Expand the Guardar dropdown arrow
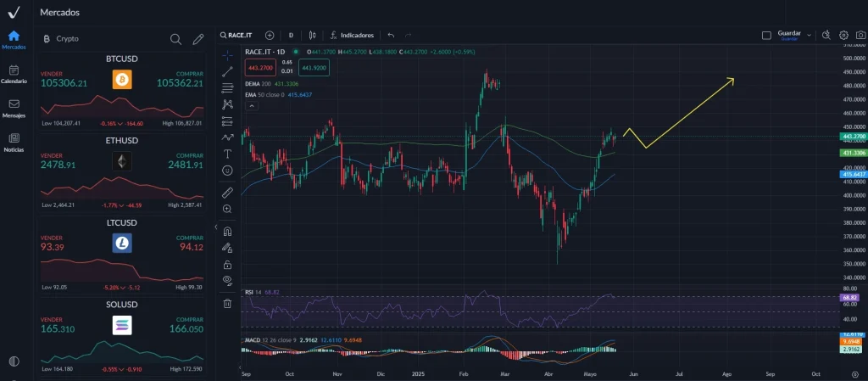 click(809, 35)
